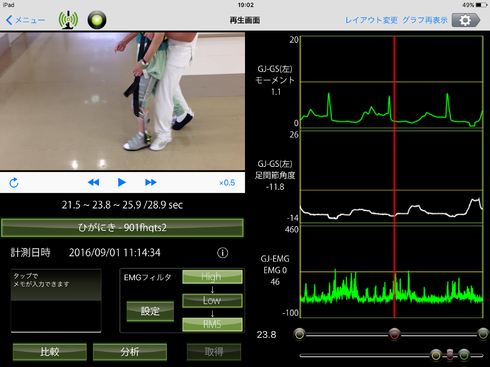Open settings via the gear icon
490x367 pixels.
[466, 20]
